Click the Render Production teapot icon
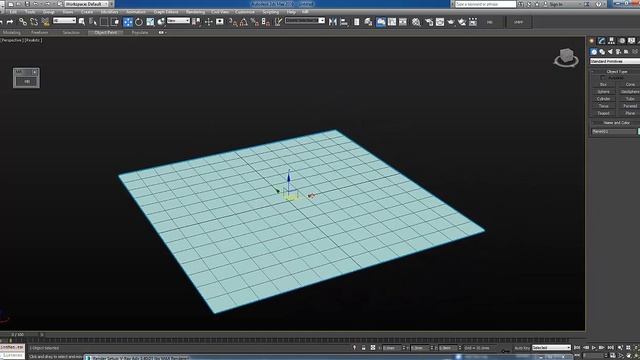This screenshot has height=360, width=640. click(x=451, y=22)
